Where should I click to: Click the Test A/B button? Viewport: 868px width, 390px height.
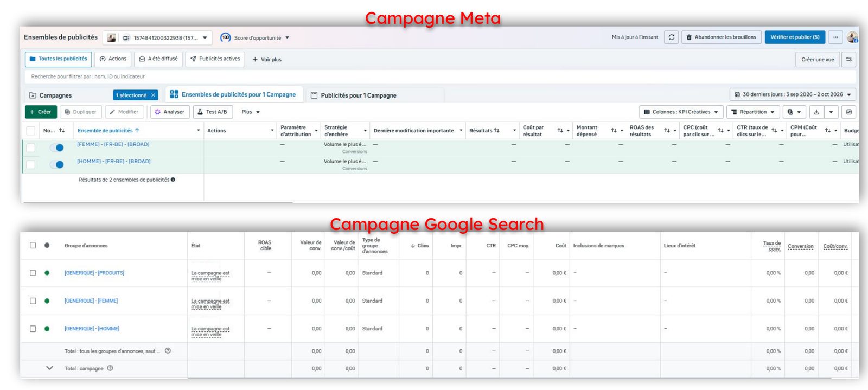coord(213,112)
